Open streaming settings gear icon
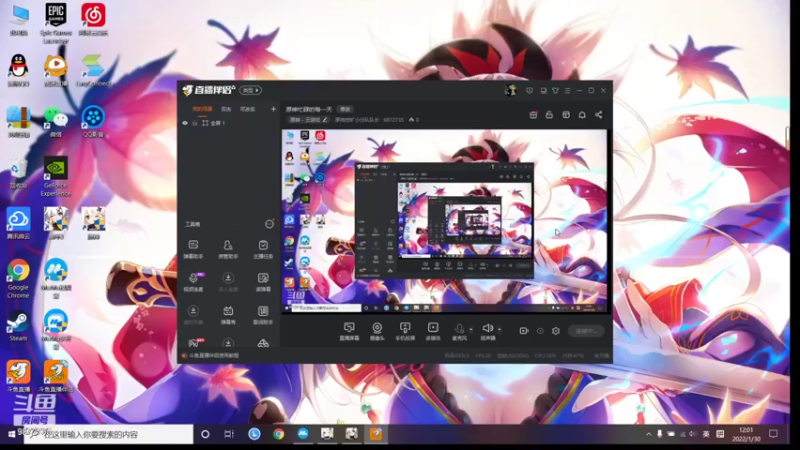 556,331
